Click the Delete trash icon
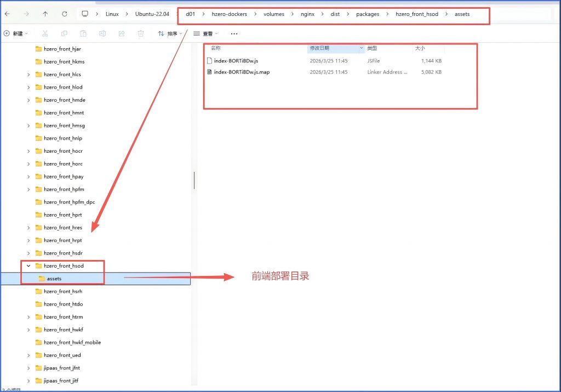This screenshot has height=392, width=561. coord(141,34)
